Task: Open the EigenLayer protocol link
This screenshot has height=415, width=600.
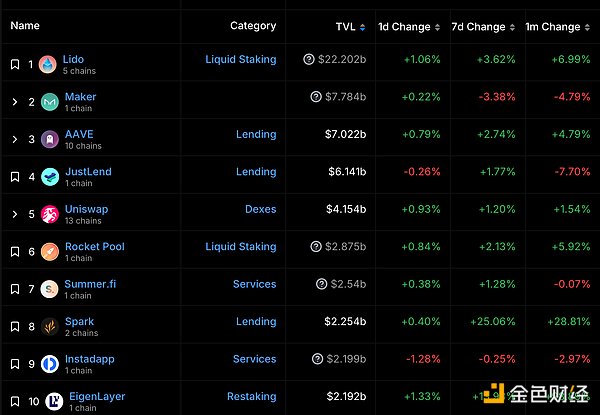Action: click(x=97, y=396)
